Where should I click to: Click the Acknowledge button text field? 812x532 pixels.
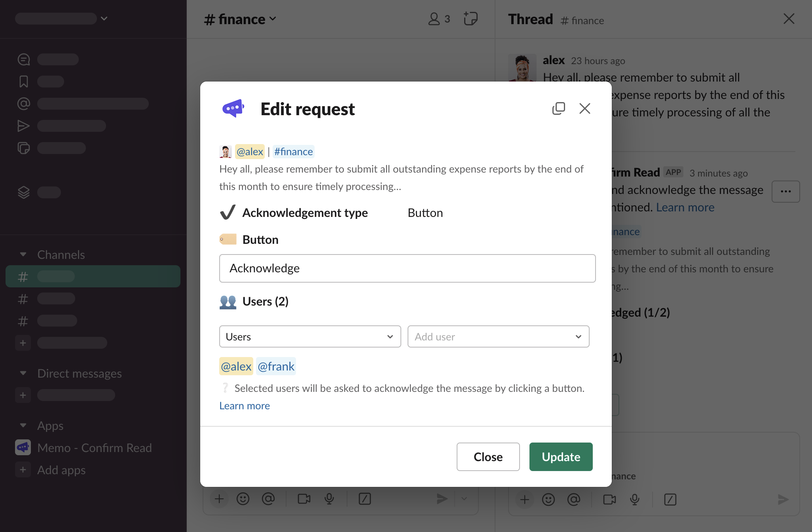pos(407,268)
